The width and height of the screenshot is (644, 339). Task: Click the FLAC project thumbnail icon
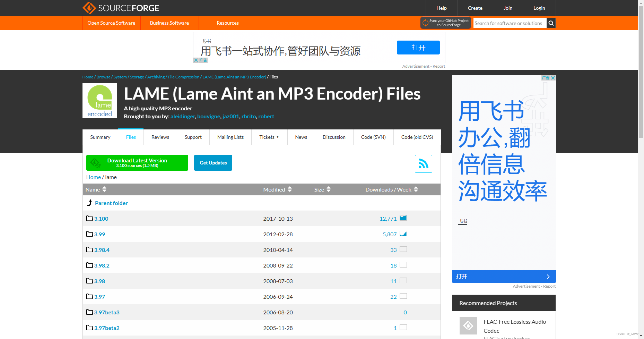pos(468,325)
